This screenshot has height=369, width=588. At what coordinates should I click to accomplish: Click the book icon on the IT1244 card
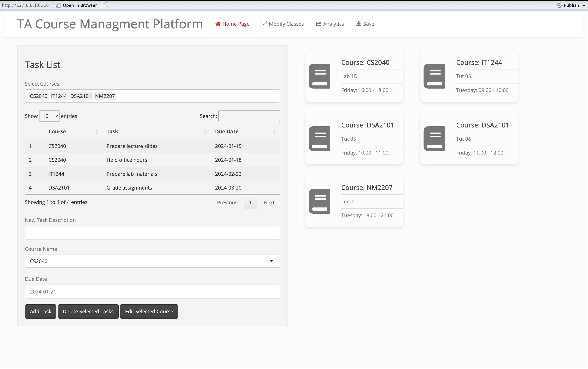(x=434, y=76)
